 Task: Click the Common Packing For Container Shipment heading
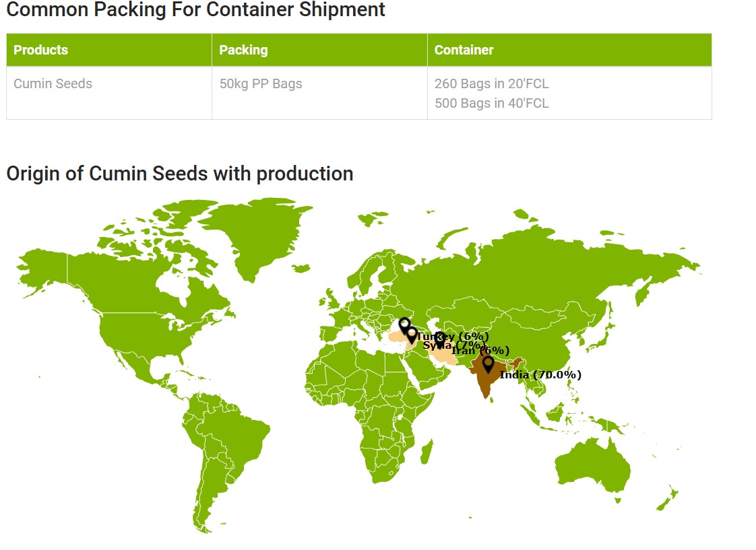195,9
